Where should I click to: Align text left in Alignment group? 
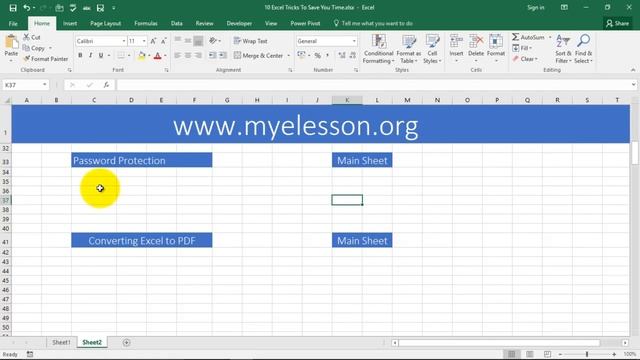pos(178,55)
